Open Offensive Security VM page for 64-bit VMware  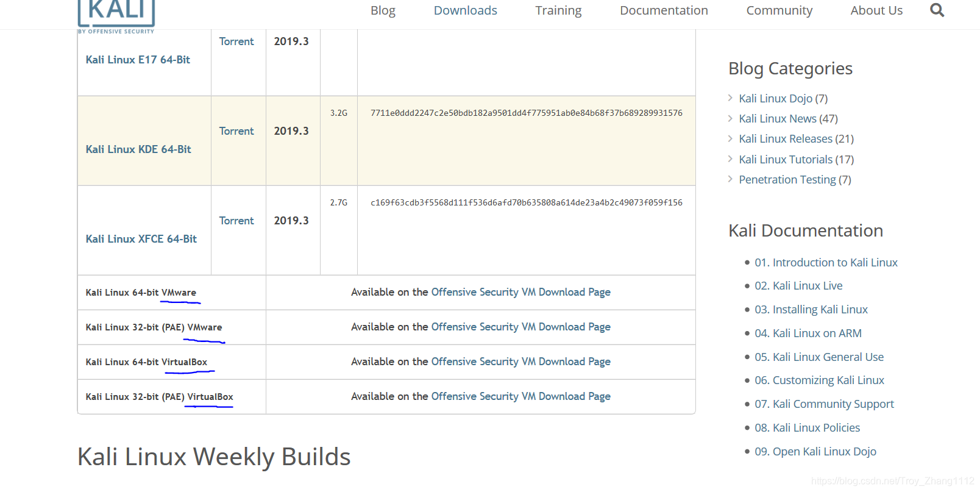click(x=521, y=292)
